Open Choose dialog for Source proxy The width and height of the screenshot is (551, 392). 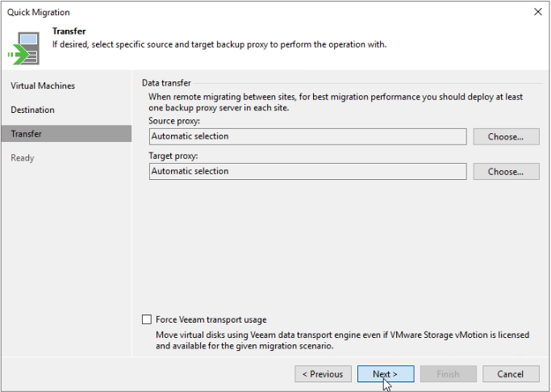[506, 136]
